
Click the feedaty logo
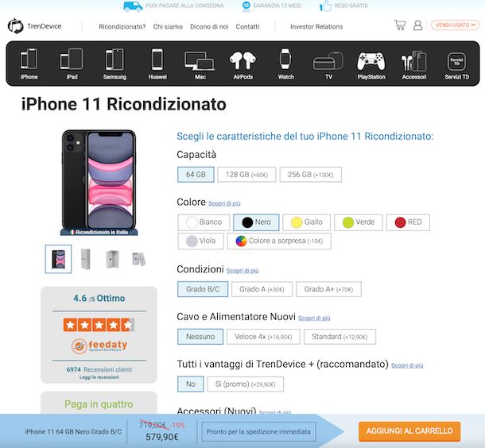pyautogui.click(x=99, y=346)
